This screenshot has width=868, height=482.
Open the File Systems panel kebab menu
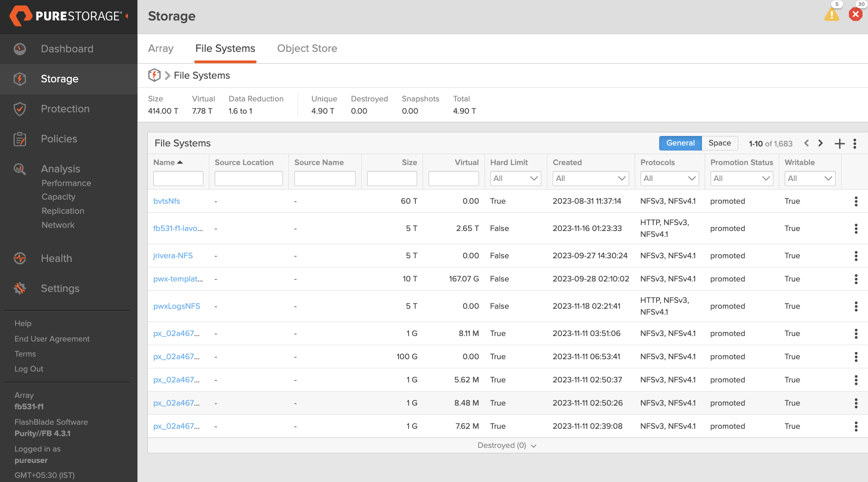click(x=855, y=144)
